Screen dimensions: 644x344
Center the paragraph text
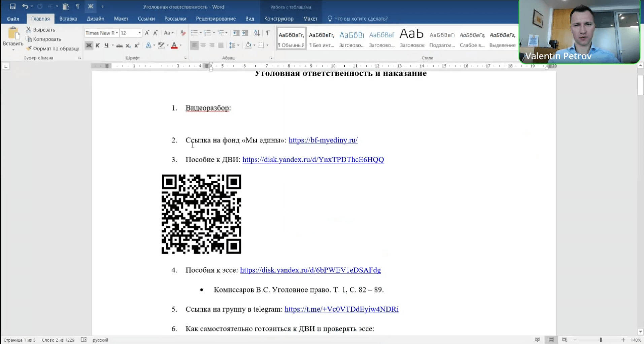pyautogui.click(x=203, y=45)
